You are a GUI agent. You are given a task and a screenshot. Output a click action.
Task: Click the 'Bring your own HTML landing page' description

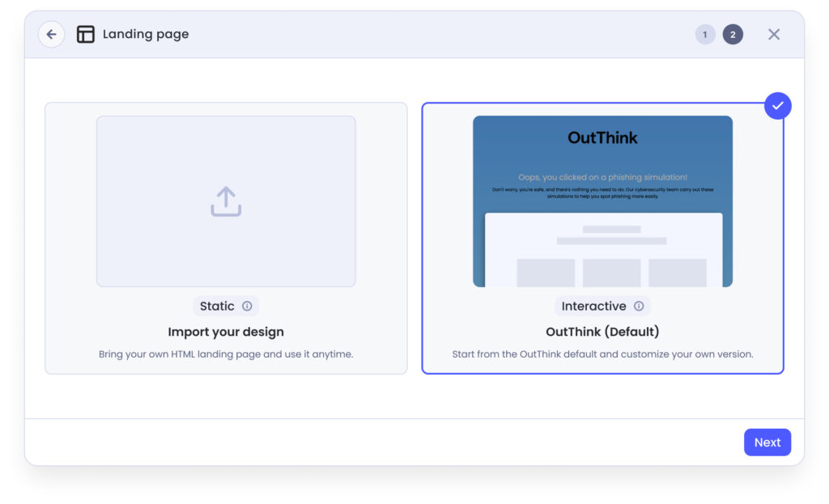(226, 354)
